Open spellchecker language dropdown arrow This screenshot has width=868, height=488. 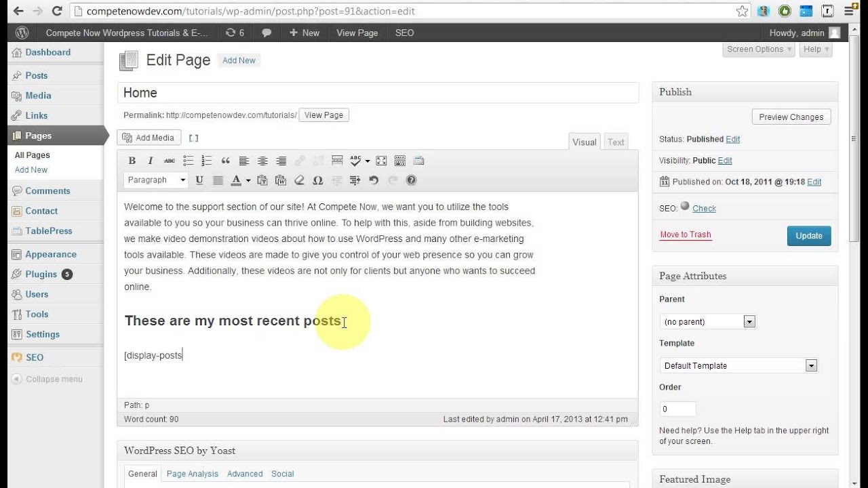pos(368,161)
